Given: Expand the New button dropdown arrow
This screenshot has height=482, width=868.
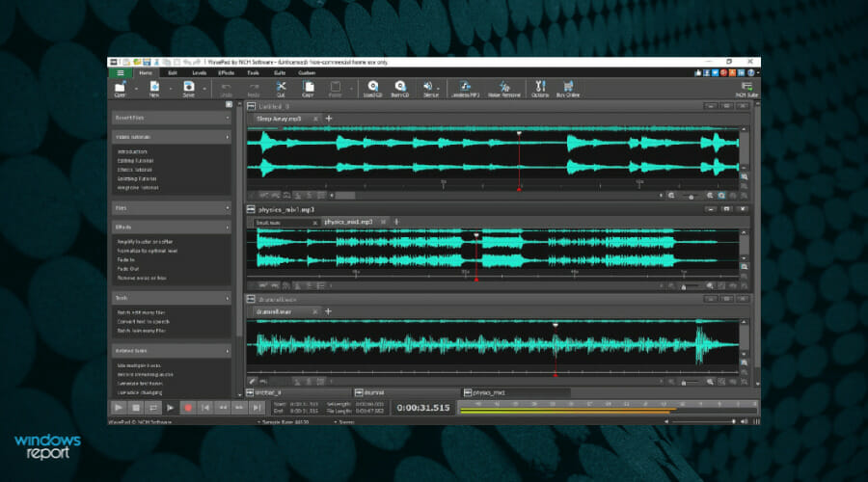Looking at the screenshot, I should click(170, 89).
